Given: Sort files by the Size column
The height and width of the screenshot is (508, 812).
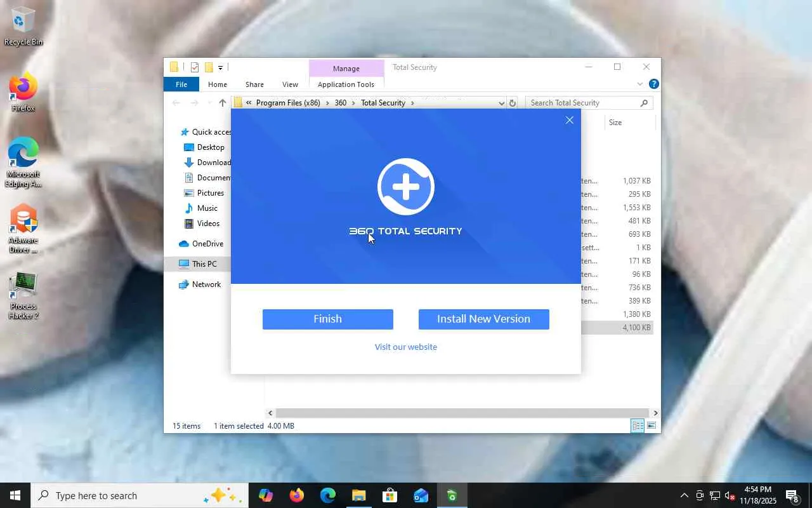Looking at the screenshot, I should (x=615, y=123).
